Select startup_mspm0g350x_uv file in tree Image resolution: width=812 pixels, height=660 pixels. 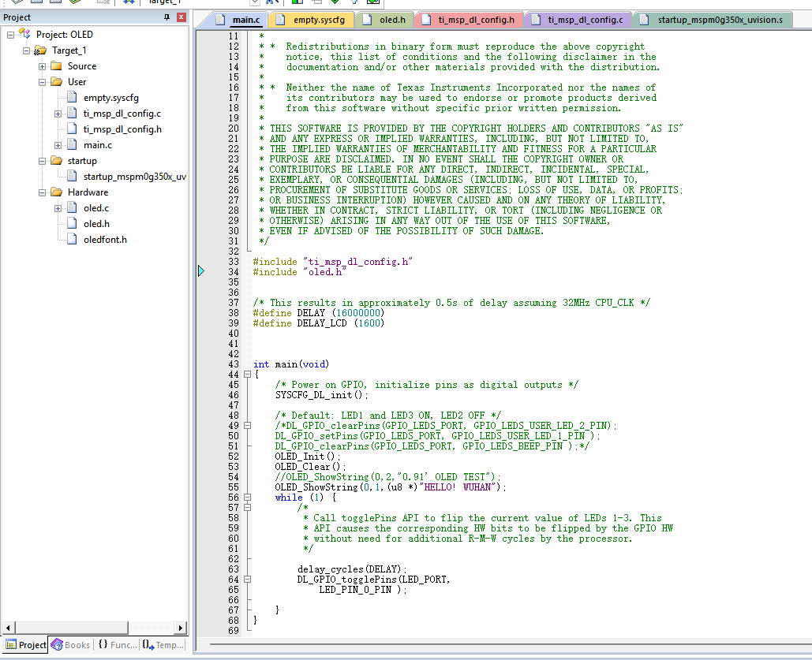(135, 177)
